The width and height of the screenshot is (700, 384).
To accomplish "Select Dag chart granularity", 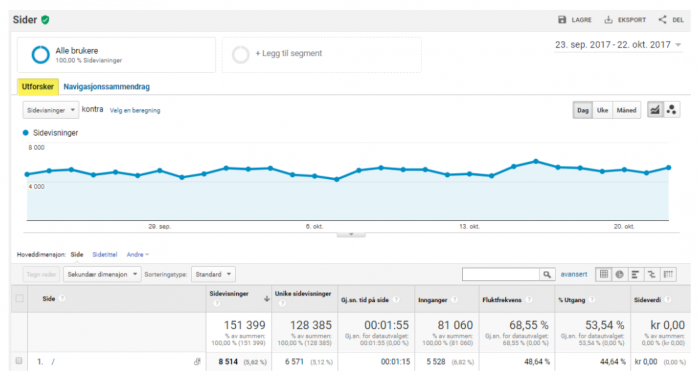I will (x=583, y=110).
